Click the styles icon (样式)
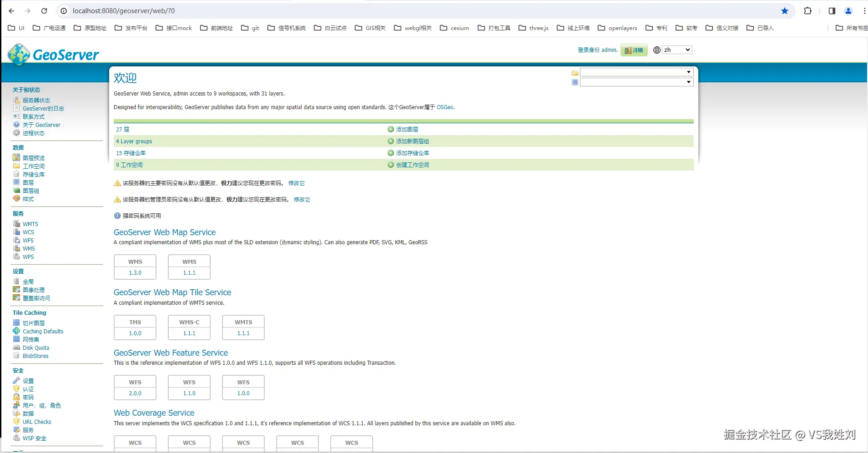Viewport: 868px width, 453px height. [x=16, y=199]
